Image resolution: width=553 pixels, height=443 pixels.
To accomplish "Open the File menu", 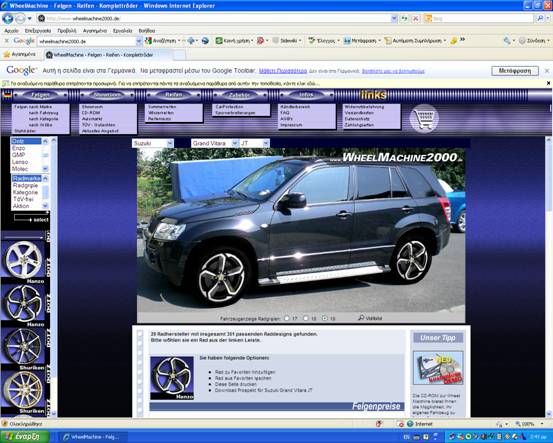I will pyautogui.click(x=11, y=31).
